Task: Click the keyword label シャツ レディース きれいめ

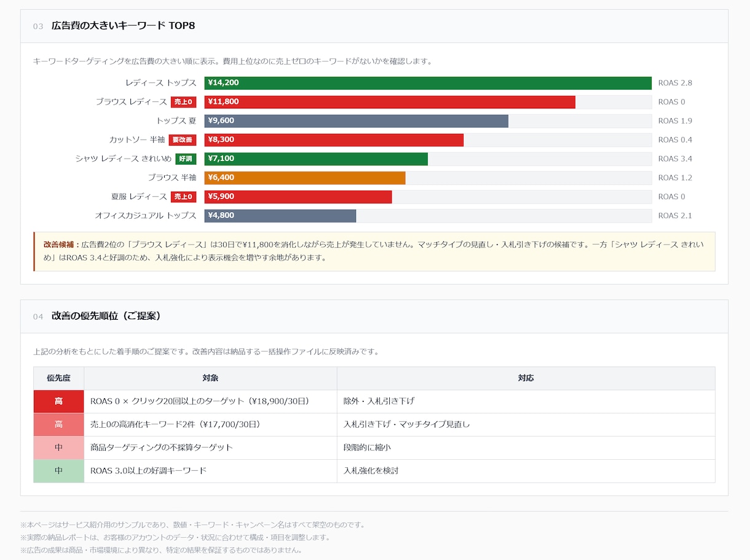Action: (124, 159)
